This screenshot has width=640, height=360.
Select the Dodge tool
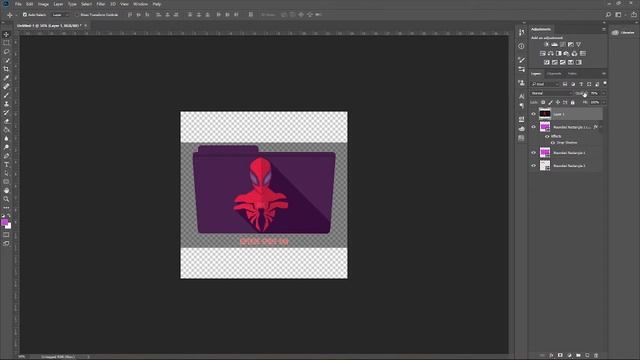coord(6,147)
